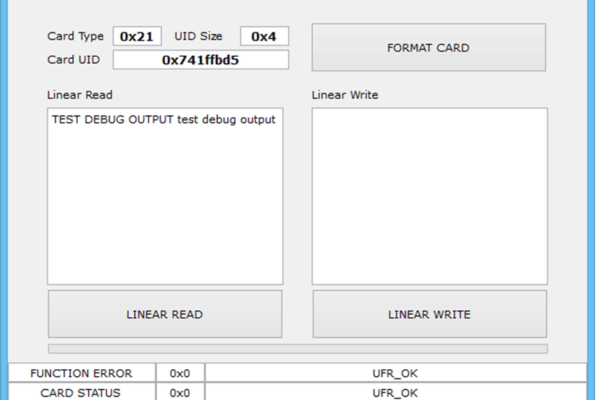The height and width of the screenshot is (400, 600).
Task: Select the Card Type value field
Action: (x=137, y=36)
